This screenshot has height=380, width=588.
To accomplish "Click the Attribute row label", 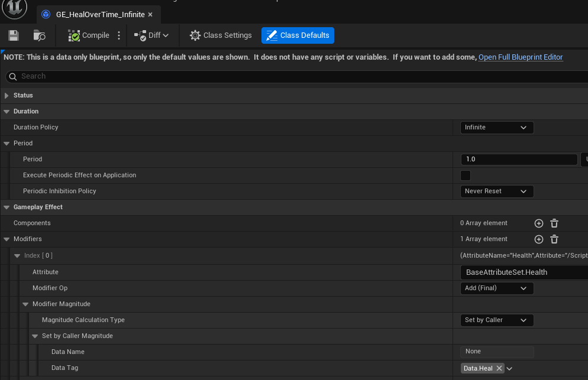I will [x=46, y=272].
